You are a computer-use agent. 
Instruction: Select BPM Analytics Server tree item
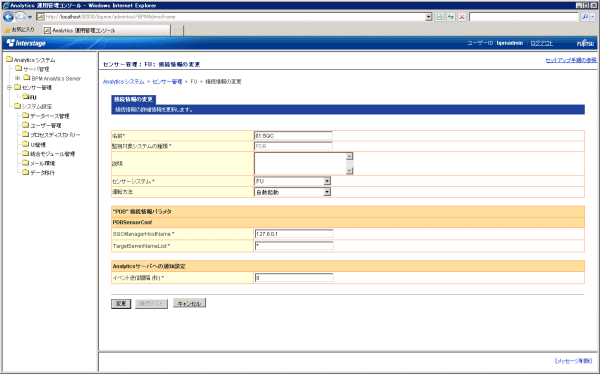(56, 78)
